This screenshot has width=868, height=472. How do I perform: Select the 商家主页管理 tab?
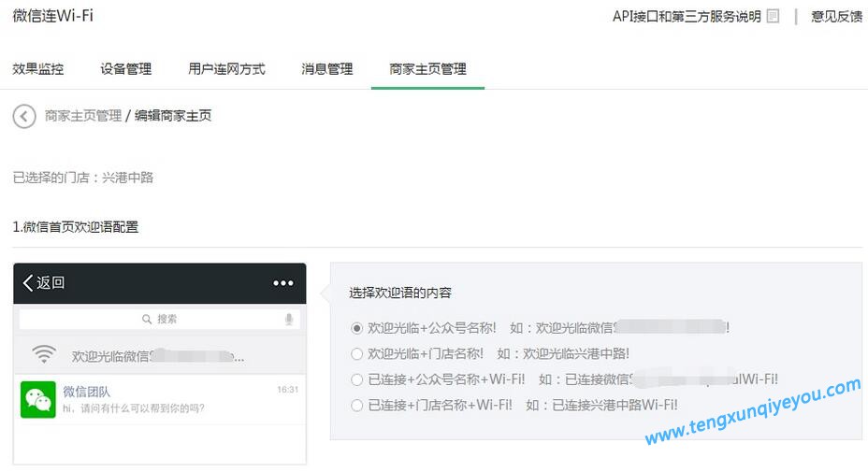coord(427,69)
